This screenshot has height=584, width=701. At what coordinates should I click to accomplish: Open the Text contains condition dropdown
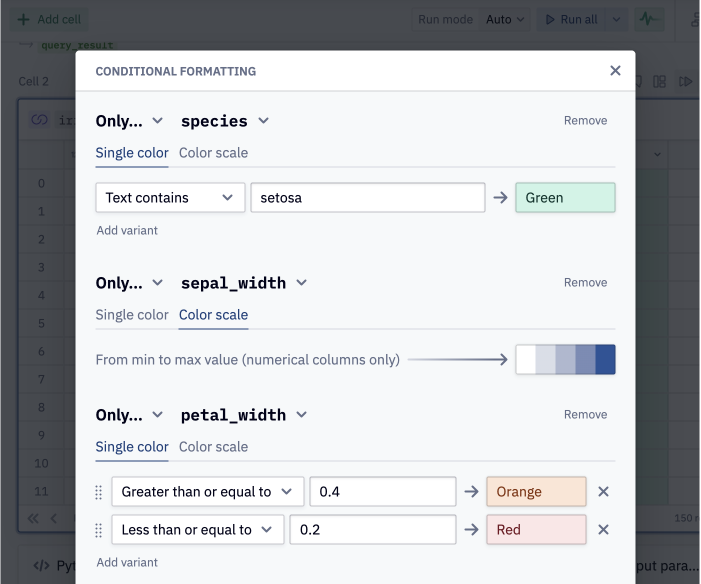coord(170,198)
